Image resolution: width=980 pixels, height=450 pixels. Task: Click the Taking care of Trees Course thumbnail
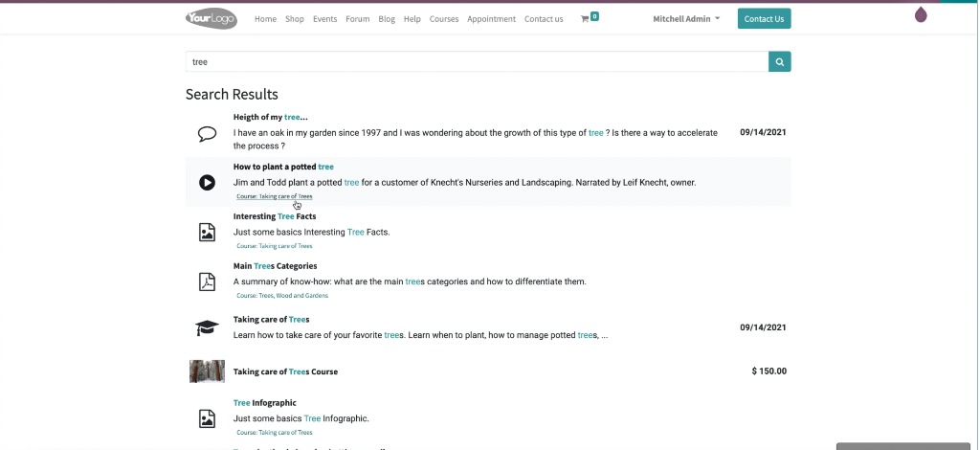point(207,371)
